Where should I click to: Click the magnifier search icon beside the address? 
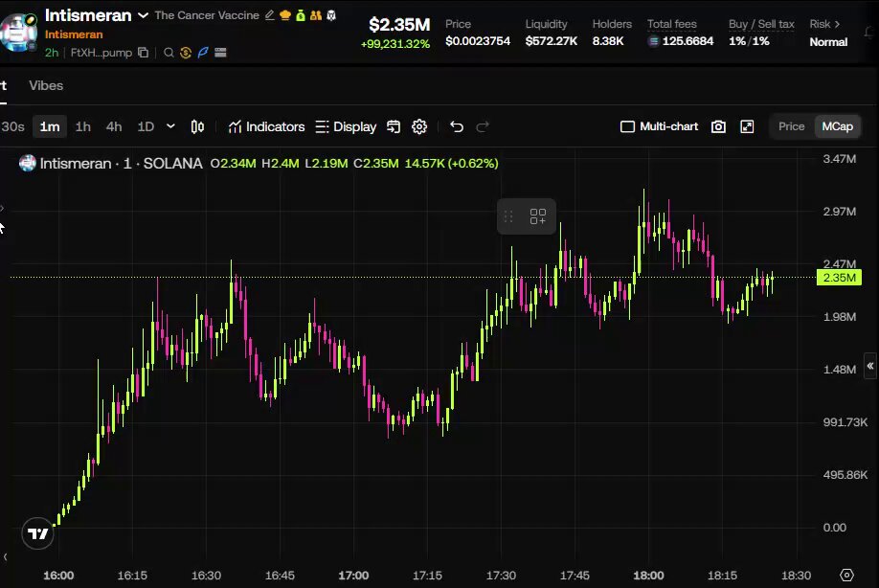coord(169,53)
